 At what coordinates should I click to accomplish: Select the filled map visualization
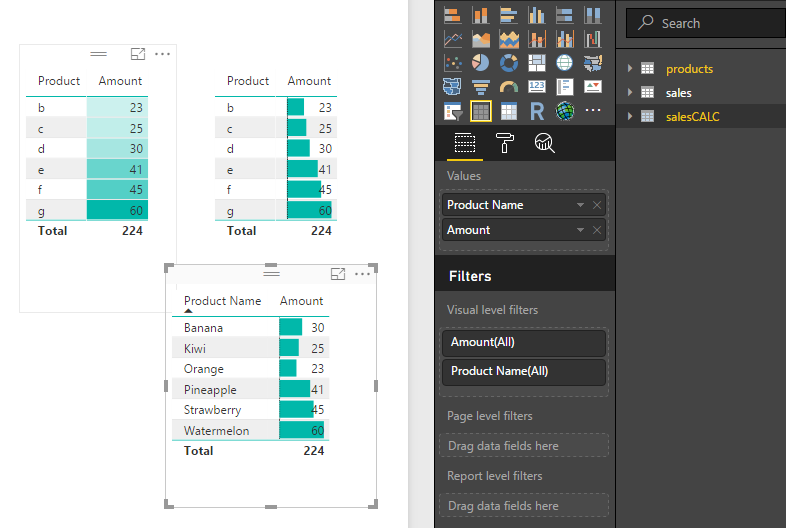click(593, 63)
